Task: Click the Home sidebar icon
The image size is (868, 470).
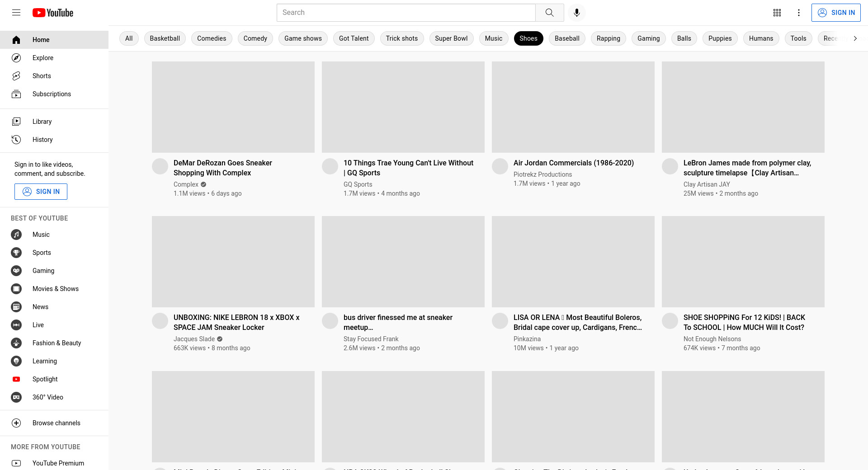Action: [x=16, y=40]
